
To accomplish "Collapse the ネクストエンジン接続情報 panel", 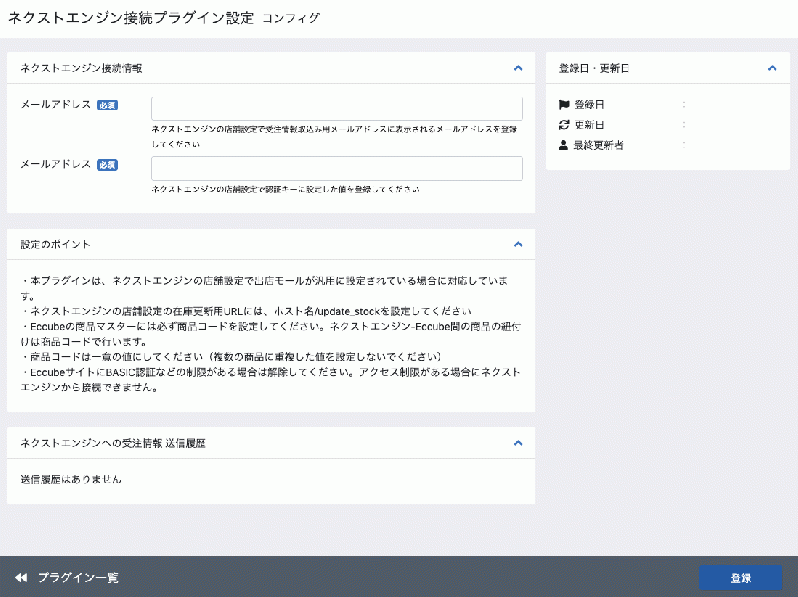I will click(x=518, y=68).
